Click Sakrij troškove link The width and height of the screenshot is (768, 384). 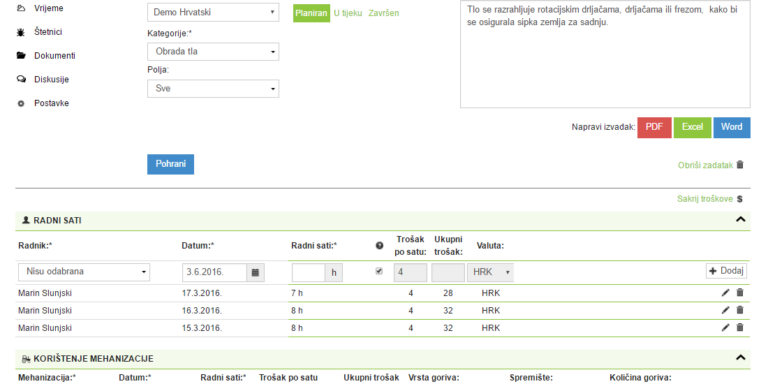[x=705, y=199]
